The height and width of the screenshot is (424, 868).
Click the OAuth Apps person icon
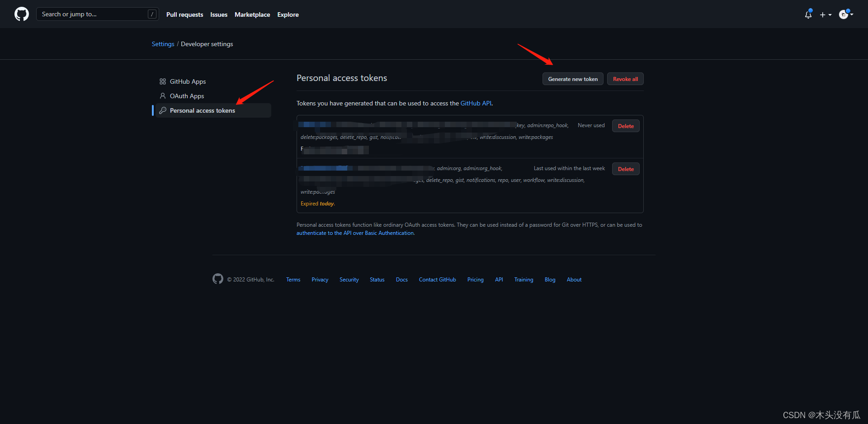pyautogui.click(x=163, y=95)
